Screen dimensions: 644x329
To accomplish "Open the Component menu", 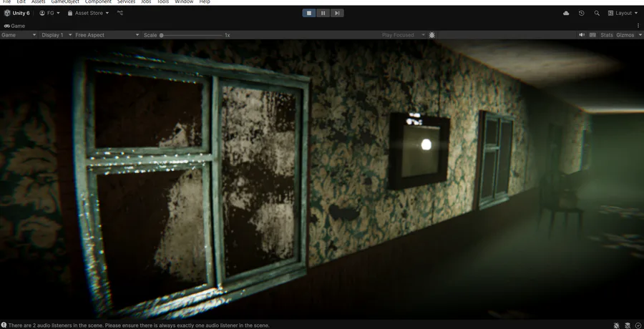I will [98, 1].
